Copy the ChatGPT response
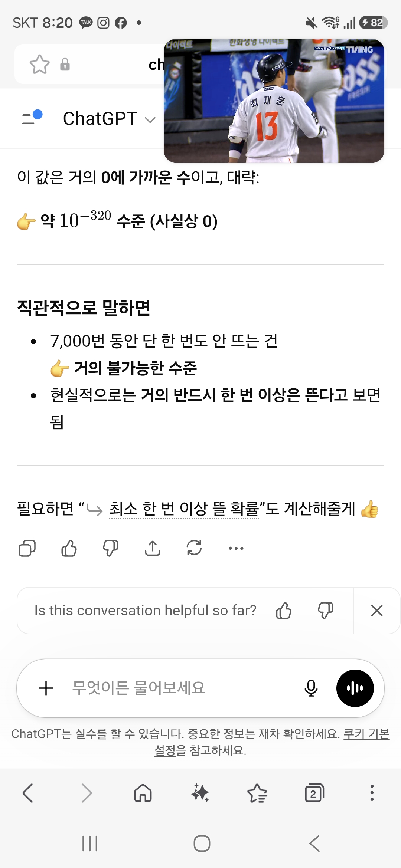 click(x=27, y=548)
